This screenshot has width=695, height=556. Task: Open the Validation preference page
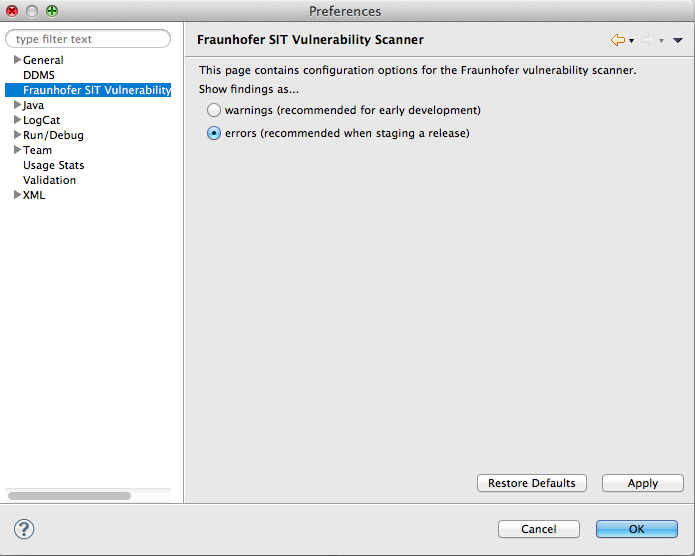click(49, 180)
